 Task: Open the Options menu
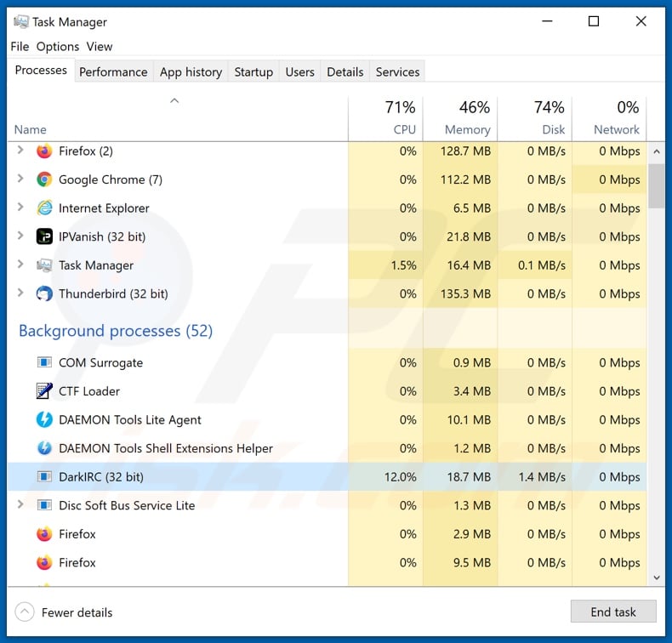(58, 46)
